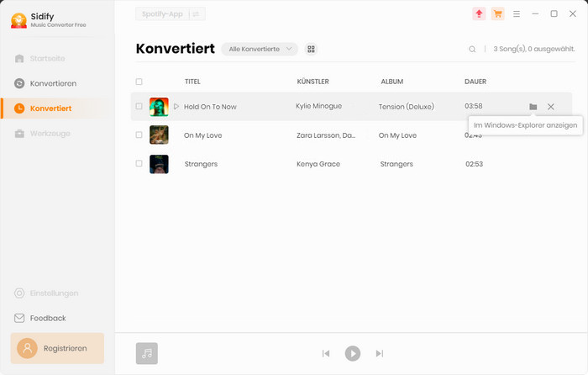The image size is (588, 375).
Task: Select the Strangers song title
Action: point(201,164)
